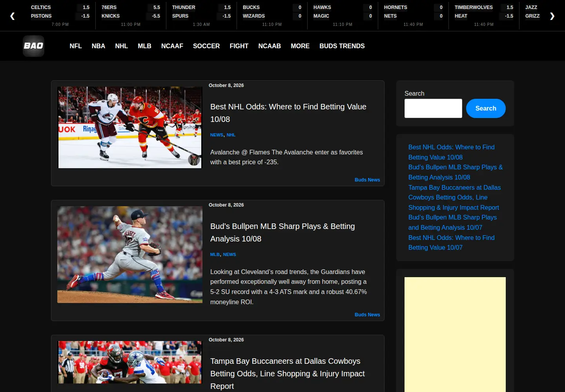Screen dimensions: 565x392
Task: Select NHL tag under NHL Odds article
Action: coord(231,135)
